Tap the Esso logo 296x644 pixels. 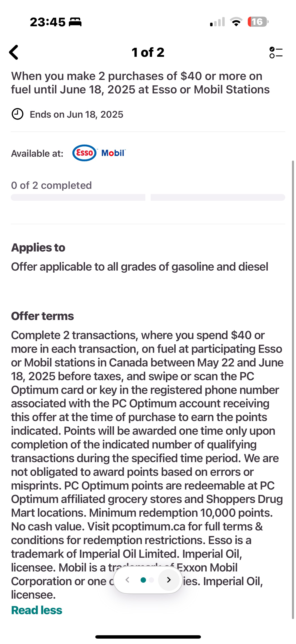[x=84, y=153]
